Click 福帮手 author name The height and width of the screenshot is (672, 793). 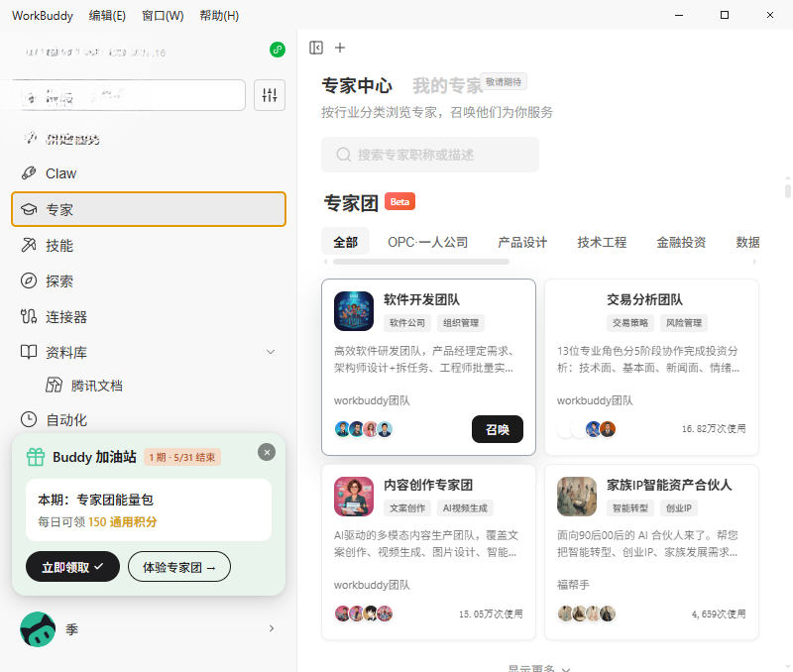573,585
